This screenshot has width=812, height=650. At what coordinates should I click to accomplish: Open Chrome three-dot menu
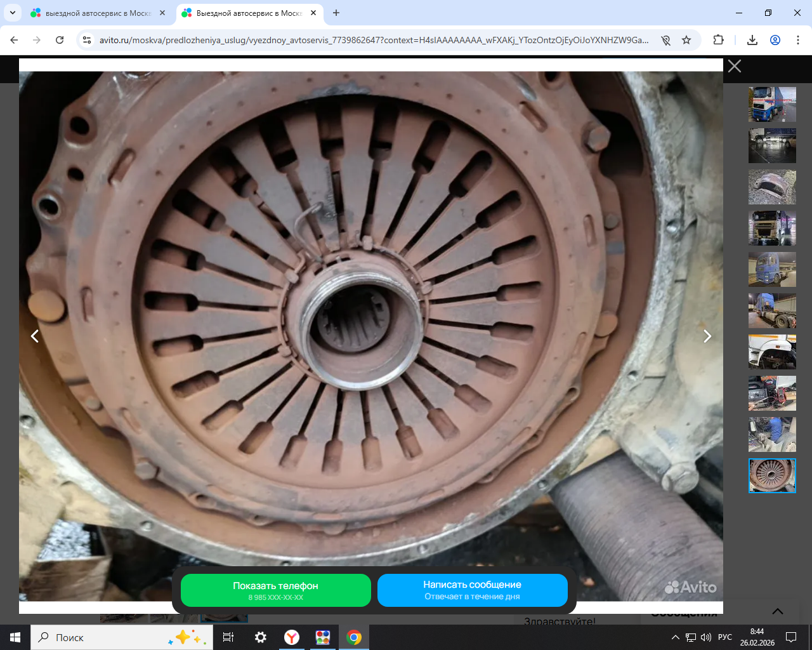(x=797, y=40)
